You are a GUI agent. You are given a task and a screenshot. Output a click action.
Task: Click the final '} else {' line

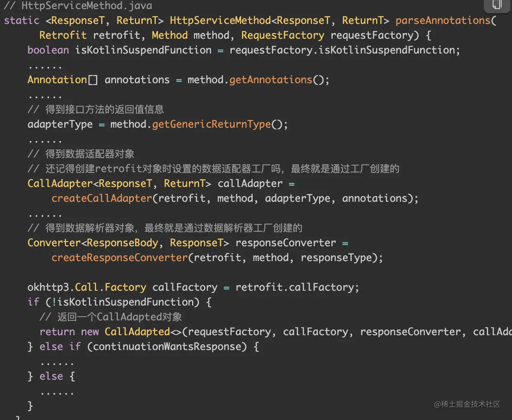click(x=51, y=376)
